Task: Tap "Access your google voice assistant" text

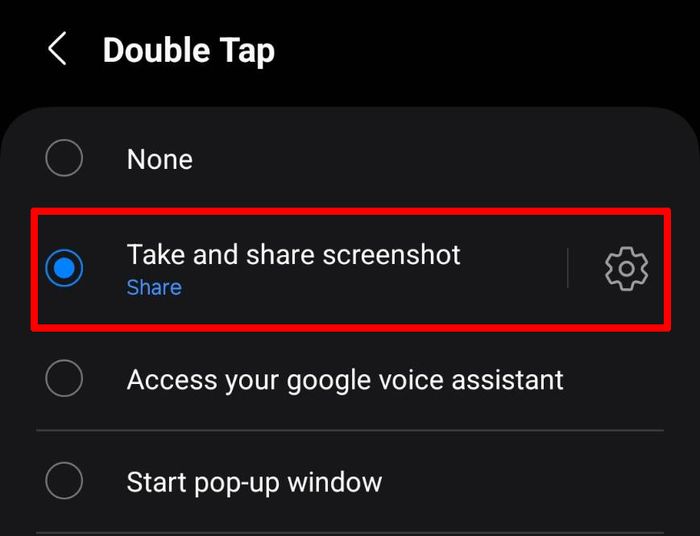Action: click(x=345, y=380)
